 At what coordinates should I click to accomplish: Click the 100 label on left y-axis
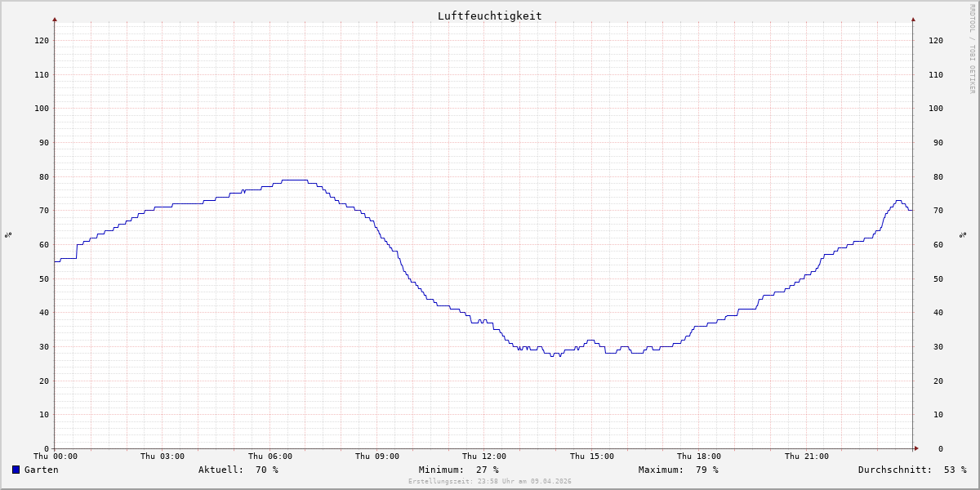(41, 108)
